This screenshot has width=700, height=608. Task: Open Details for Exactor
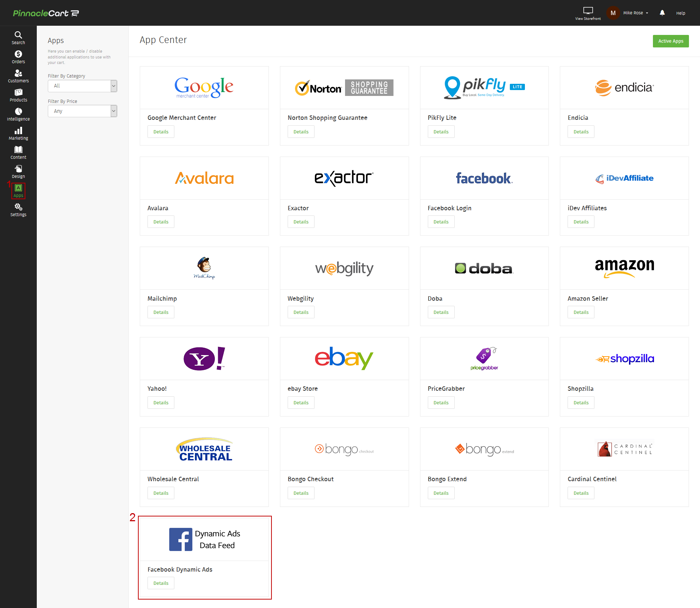(301, 222)
